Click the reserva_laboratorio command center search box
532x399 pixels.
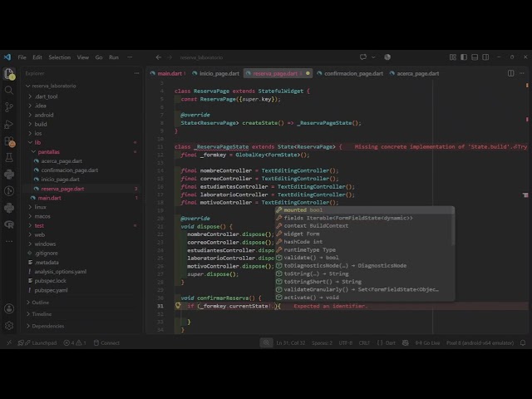point(201,57)
